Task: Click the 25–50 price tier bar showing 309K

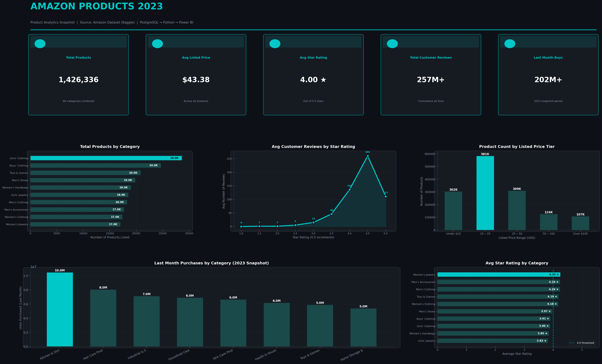Action: coord(517,210)
